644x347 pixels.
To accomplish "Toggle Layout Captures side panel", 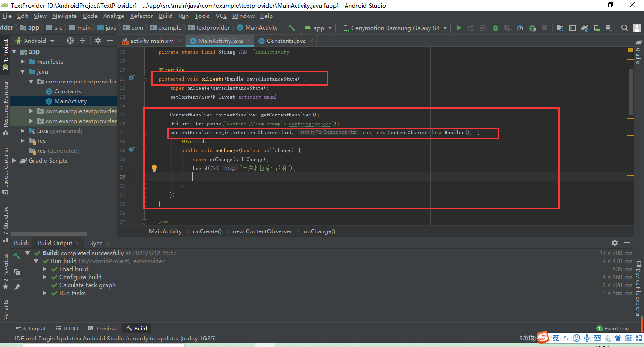I will [5, 171].
